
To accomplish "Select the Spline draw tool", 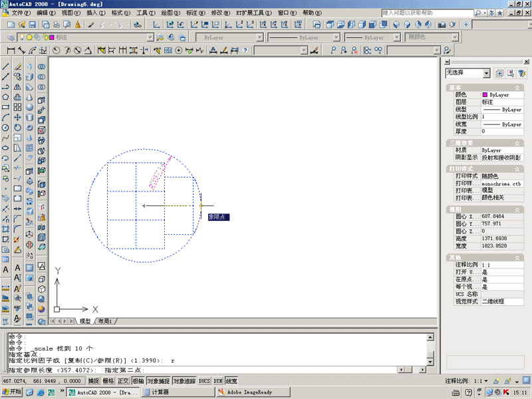I will 5,138.
